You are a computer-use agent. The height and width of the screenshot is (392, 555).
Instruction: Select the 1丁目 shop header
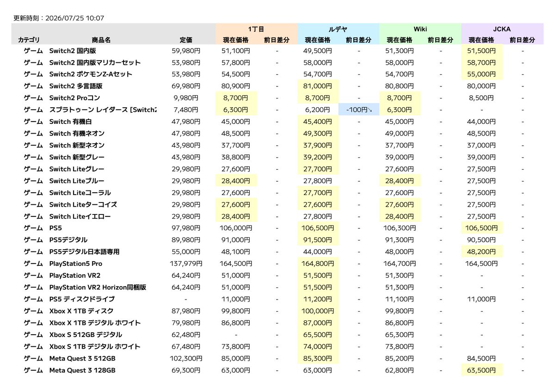point(256,29)
